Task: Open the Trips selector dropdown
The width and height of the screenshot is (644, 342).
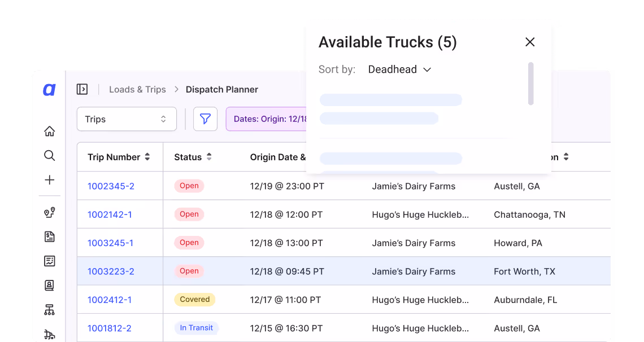Action: click(x=127, y=119)
